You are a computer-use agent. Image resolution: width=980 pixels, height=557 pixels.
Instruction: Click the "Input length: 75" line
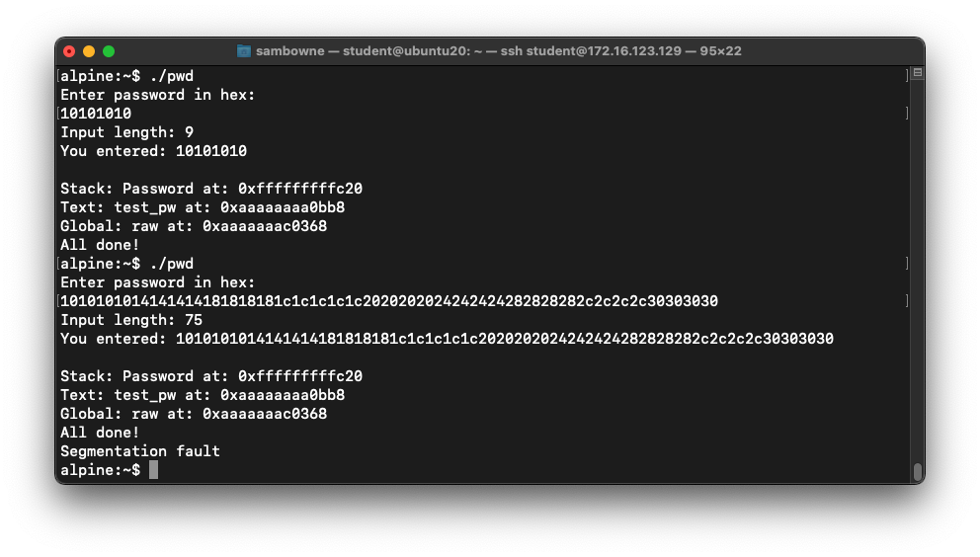coord(127,320)
